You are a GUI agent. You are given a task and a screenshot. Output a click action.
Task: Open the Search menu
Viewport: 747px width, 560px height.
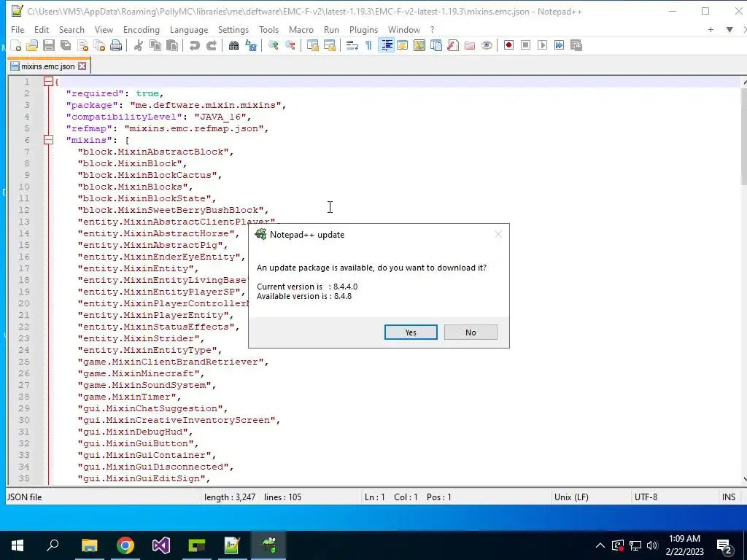(x=71, y=29)
